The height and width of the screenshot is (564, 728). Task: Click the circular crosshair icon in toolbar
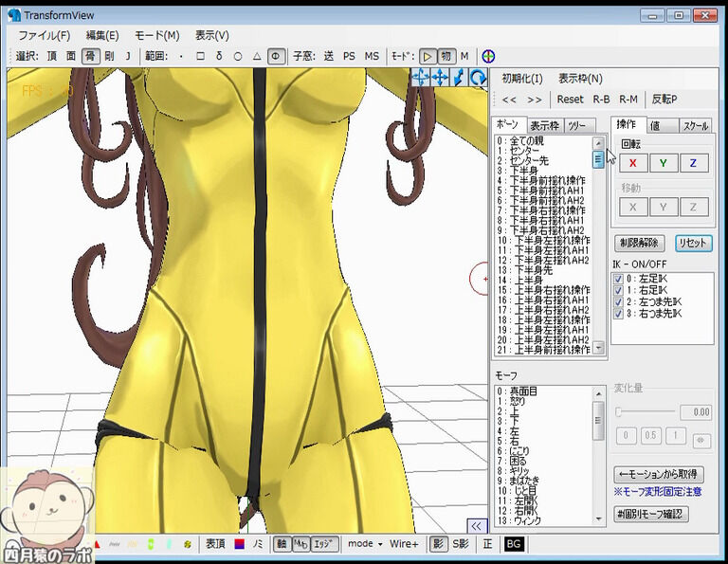(x=488, y=57)
